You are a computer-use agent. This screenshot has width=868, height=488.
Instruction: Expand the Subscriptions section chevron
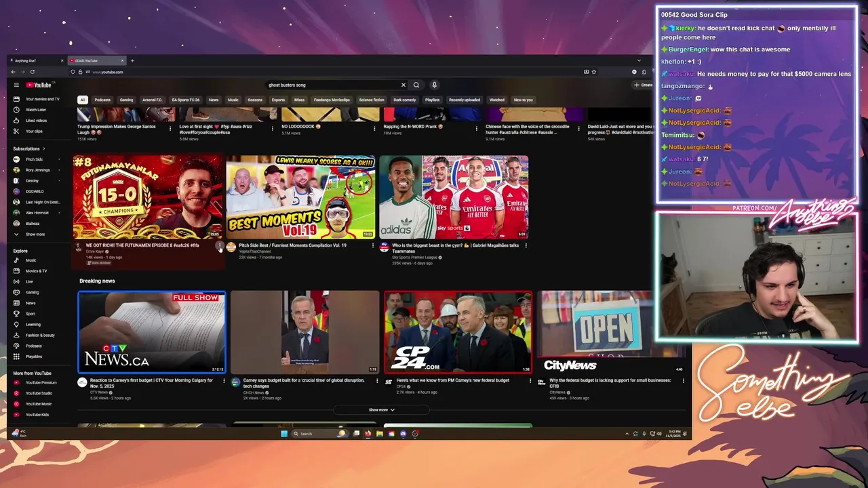point(44,148)
